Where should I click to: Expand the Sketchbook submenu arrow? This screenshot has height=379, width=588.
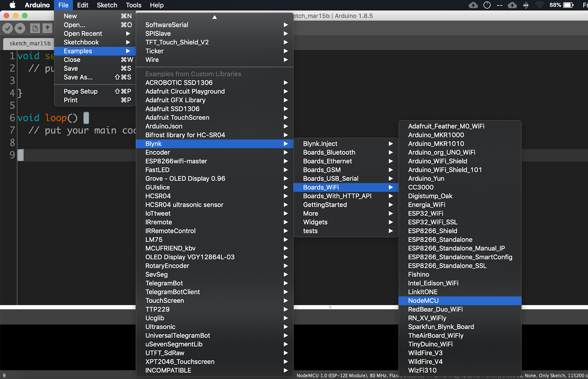[x=128, y=42]
